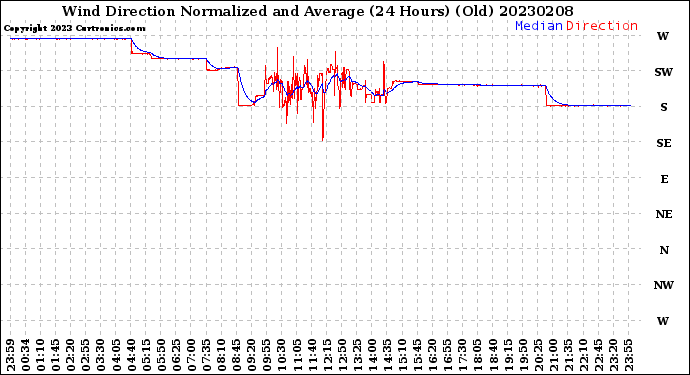690x375 pixels.
Task: Click the 'Median' legend label
Action: 539,26
